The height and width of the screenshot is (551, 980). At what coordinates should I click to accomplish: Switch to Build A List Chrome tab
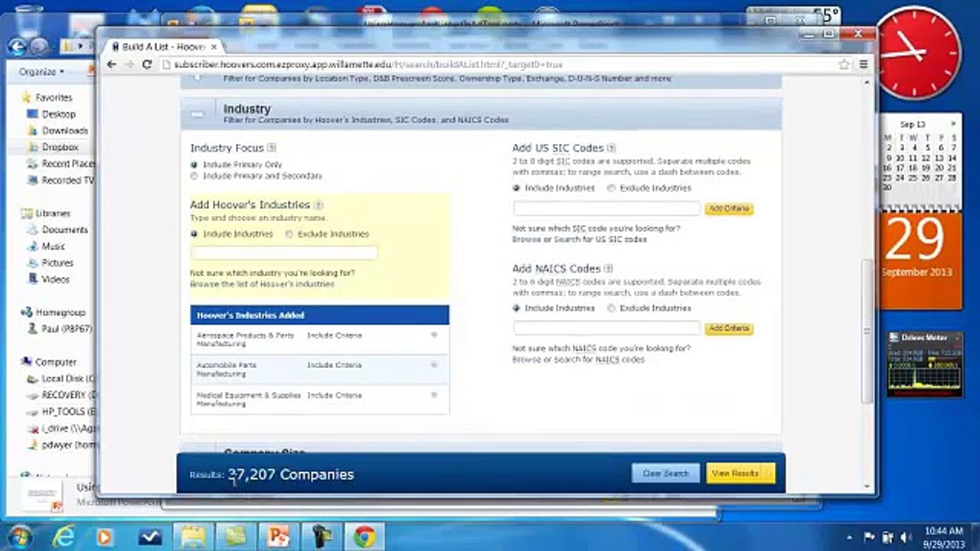[162, 47]
